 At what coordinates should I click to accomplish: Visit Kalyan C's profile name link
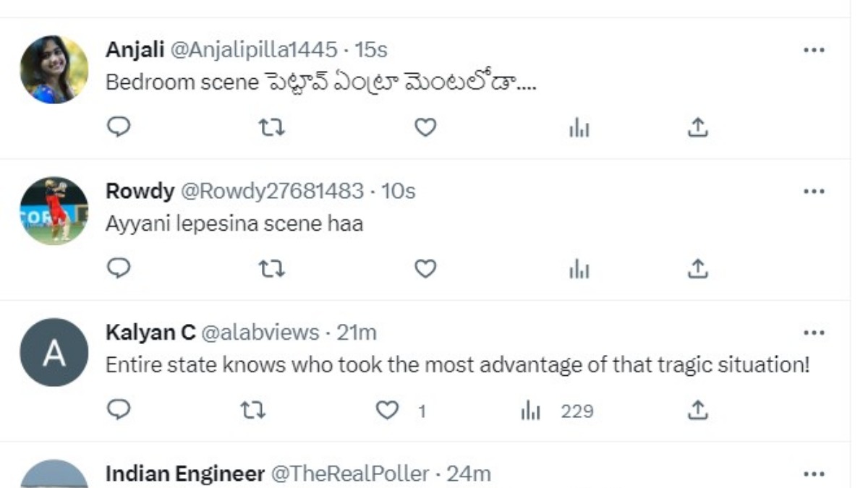[150, 333]
